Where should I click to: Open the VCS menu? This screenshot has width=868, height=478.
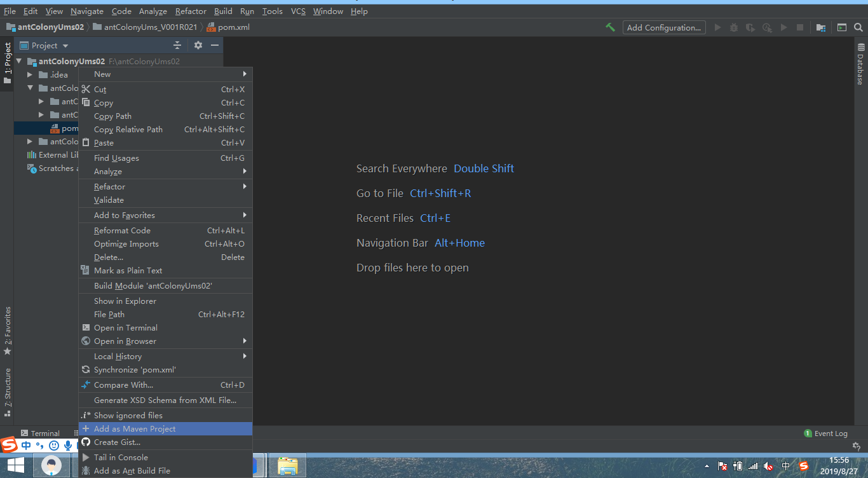[298, 11]
